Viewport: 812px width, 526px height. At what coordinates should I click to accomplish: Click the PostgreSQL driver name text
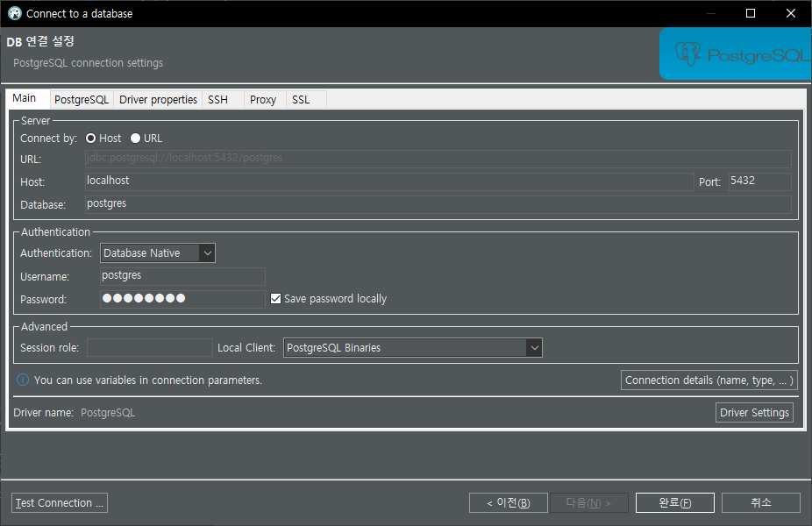(x=108, y=413)
